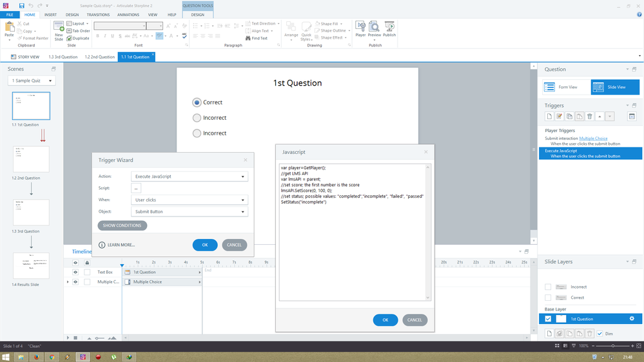Add a New Slide from ribbon

59,30
